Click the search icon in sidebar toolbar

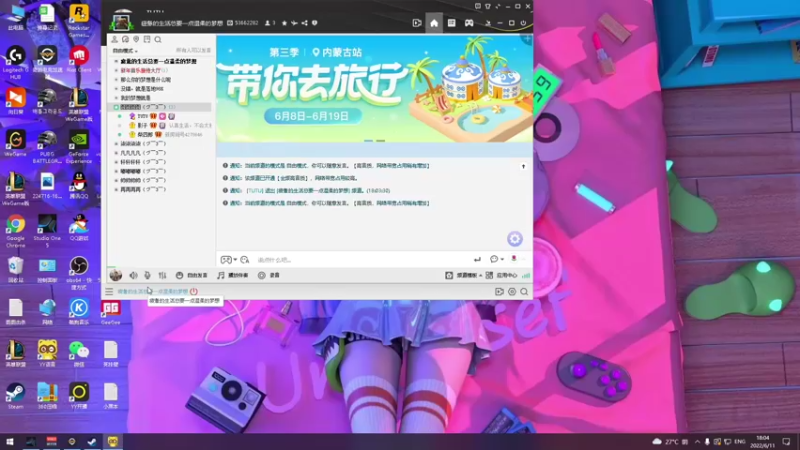(158, 39)
